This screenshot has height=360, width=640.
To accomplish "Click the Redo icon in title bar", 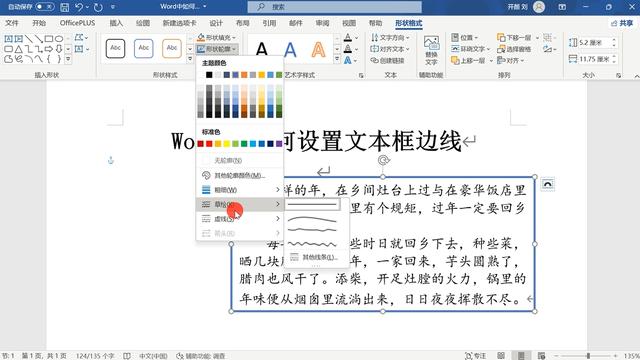I will point(98,7).
